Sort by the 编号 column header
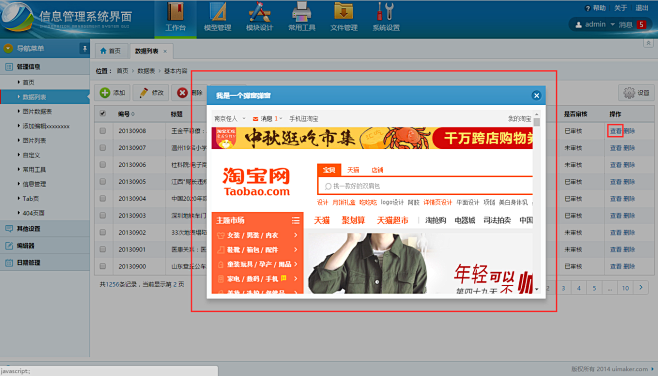The height and width of the screenshot is (376, 658). pos(126,114)
